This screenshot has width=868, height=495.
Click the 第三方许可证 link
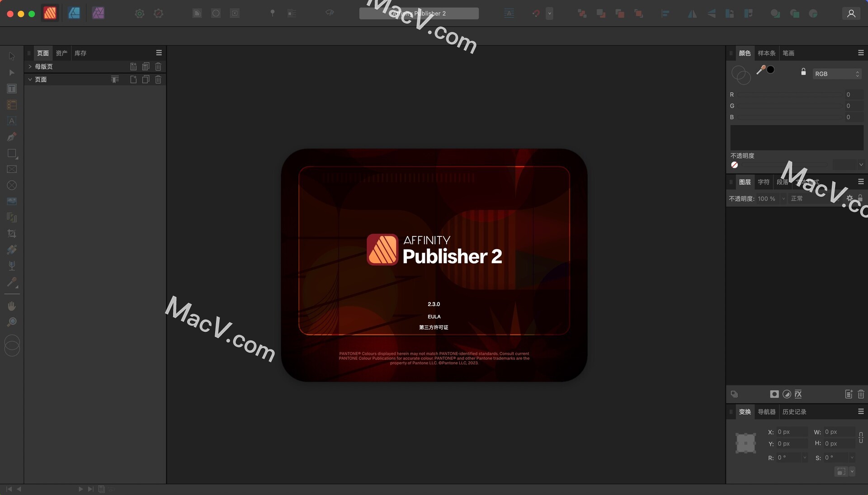coord(434,327)
